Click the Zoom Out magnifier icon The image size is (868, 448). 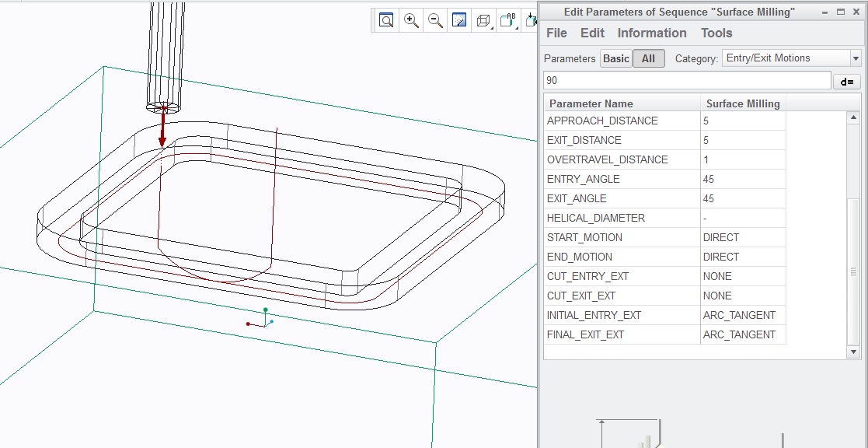435,20
